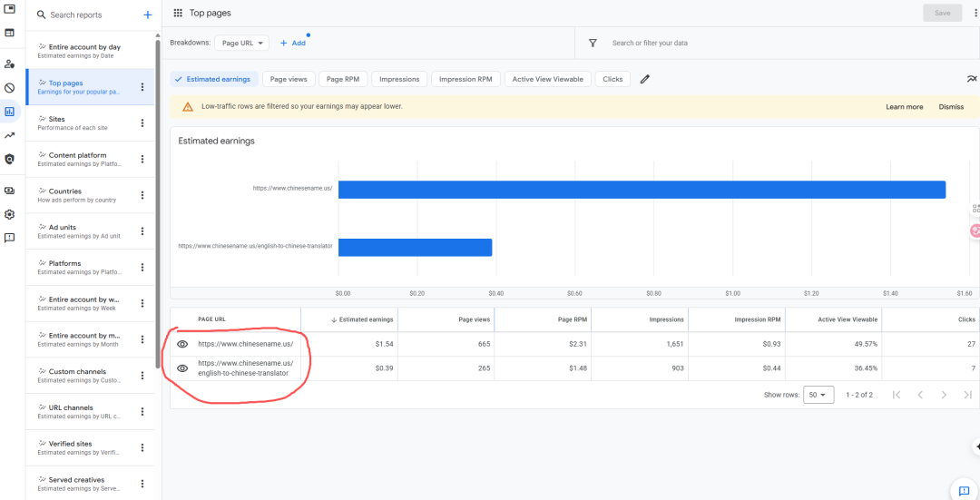Click the feedback icon in left sidebar
980x500 pixels.
9,238
